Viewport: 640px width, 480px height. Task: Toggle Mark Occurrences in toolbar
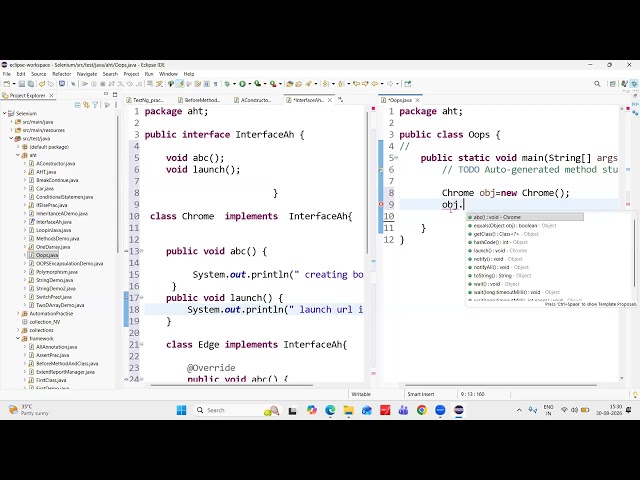(180, 84)
